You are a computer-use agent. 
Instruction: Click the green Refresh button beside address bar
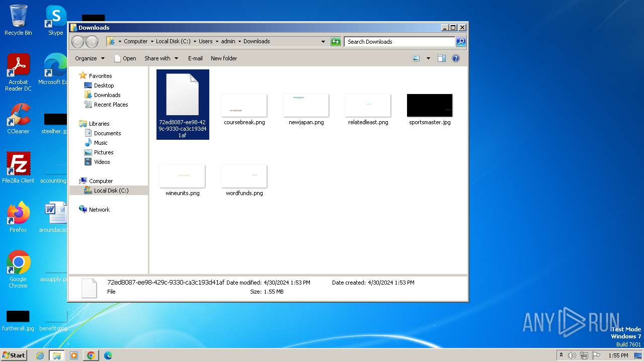[x=336, y=42]
